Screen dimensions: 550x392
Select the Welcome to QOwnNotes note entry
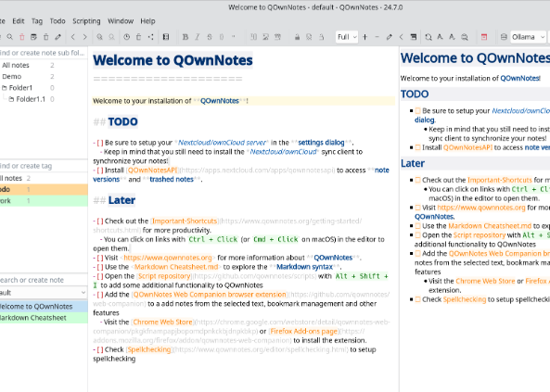pos(44,307)
